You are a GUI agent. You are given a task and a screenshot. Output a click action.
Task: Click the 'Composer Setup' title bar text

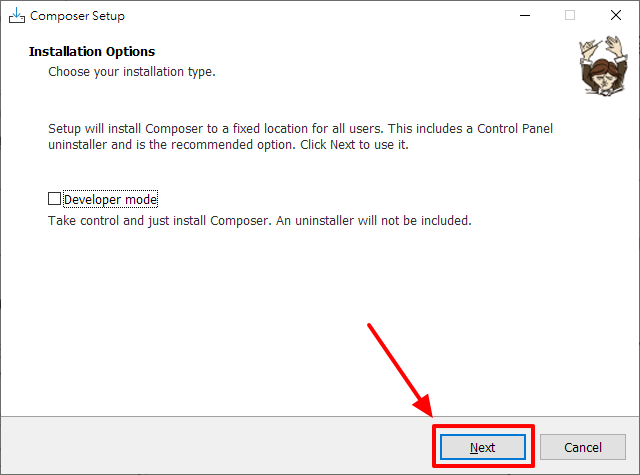[x=78, y=16]
